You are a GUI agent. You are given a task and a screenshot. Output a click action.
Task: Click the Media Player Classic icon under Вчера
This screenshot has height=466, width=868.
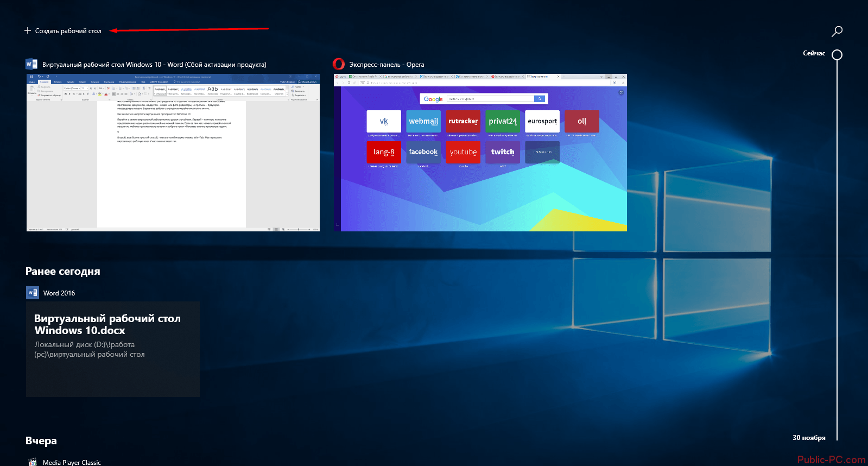tap(33, 462)
